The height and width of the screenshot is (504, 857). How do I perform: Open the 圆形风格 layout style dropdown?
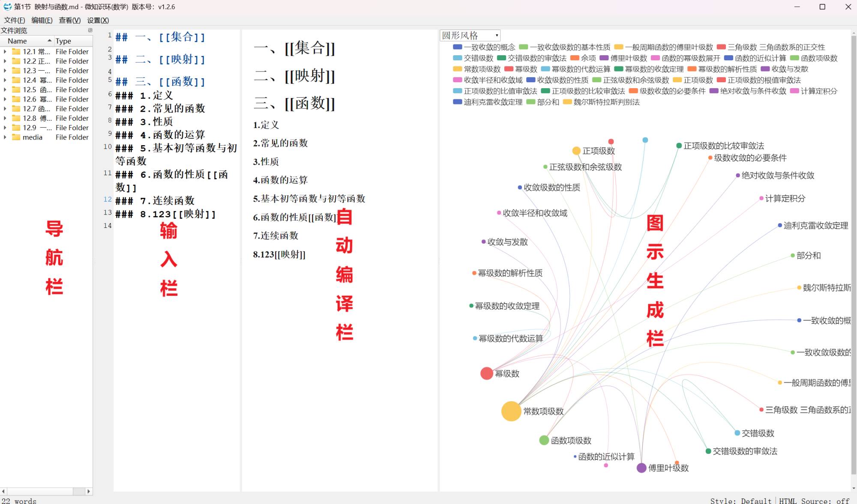(470, 36)
